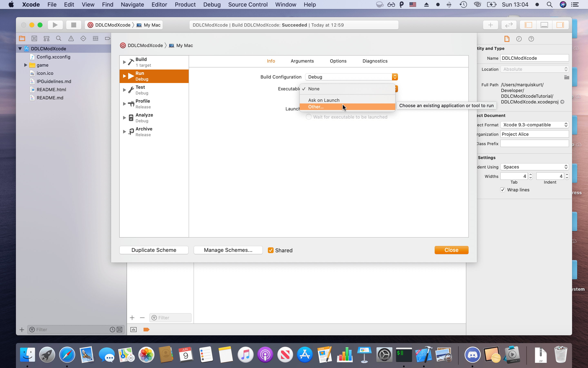Click the Organization field Project Alice
This screenshot has width=588, height=368.
coord(535,134)
